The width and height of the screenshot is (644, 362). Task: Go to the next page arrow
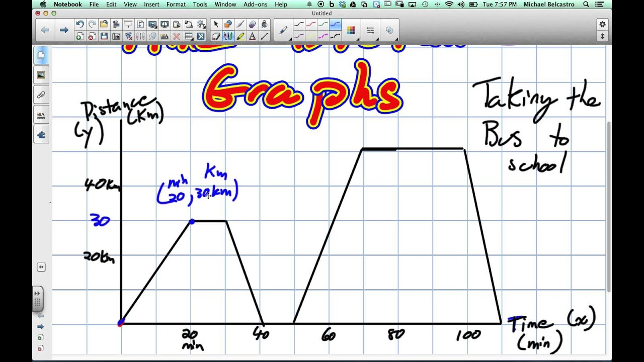pos(64,30)
